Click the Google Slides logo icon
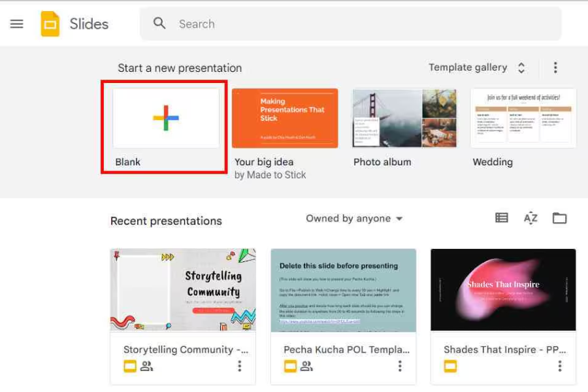This screenshot has width=588, height=392. [50, 24]
